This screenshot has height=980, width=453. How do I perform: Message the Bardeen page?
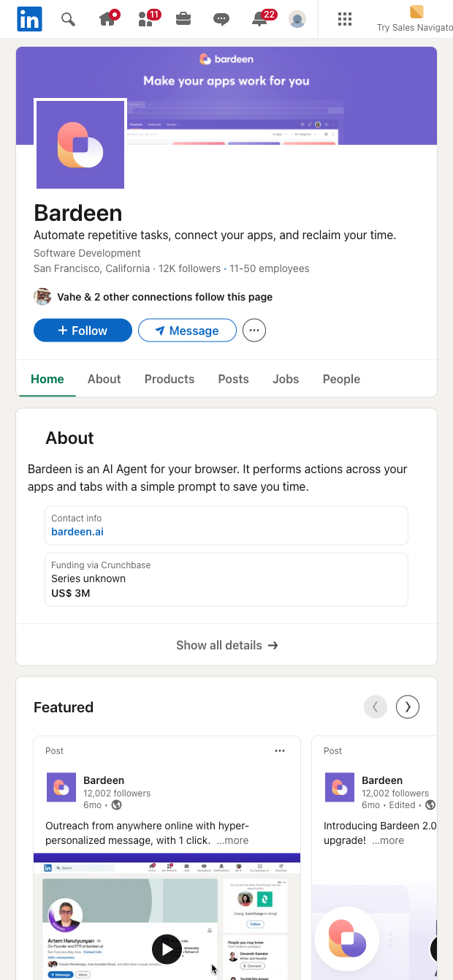(x=187, y=330)
